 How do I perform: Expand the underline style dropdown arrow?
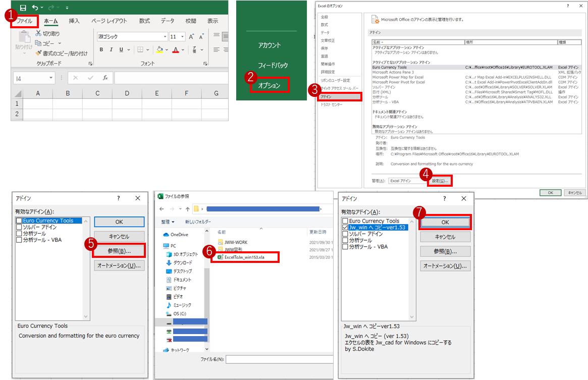click(129, 49)
